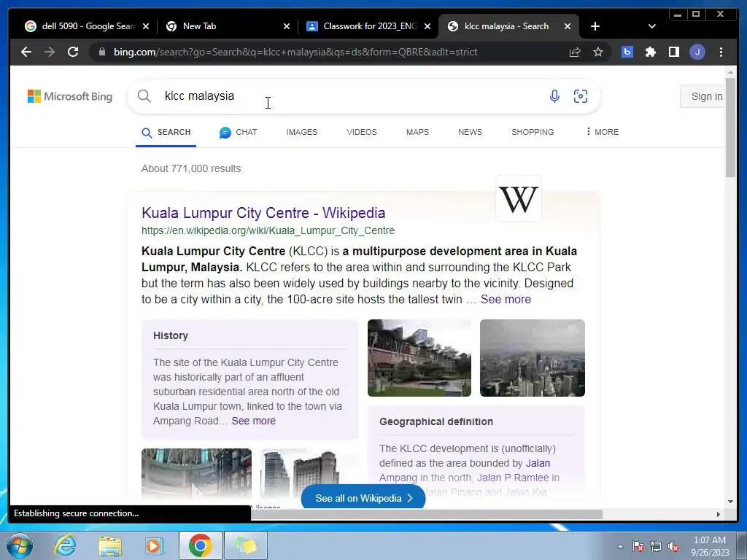Open Windows Media Player from taskbar
Image resolution: width=747 pixels, height=560 pixels.
pos(155,546)
